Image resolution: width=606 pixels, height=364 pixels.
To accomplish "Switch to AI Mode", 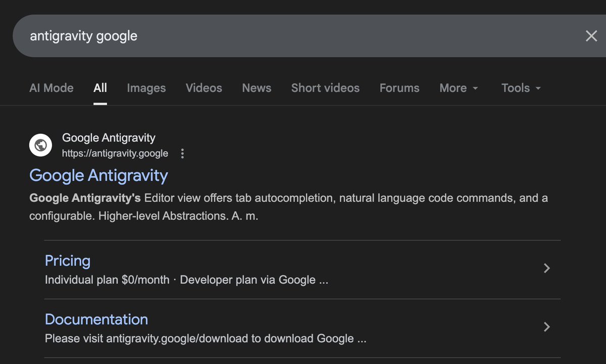I will click(51, 88).
